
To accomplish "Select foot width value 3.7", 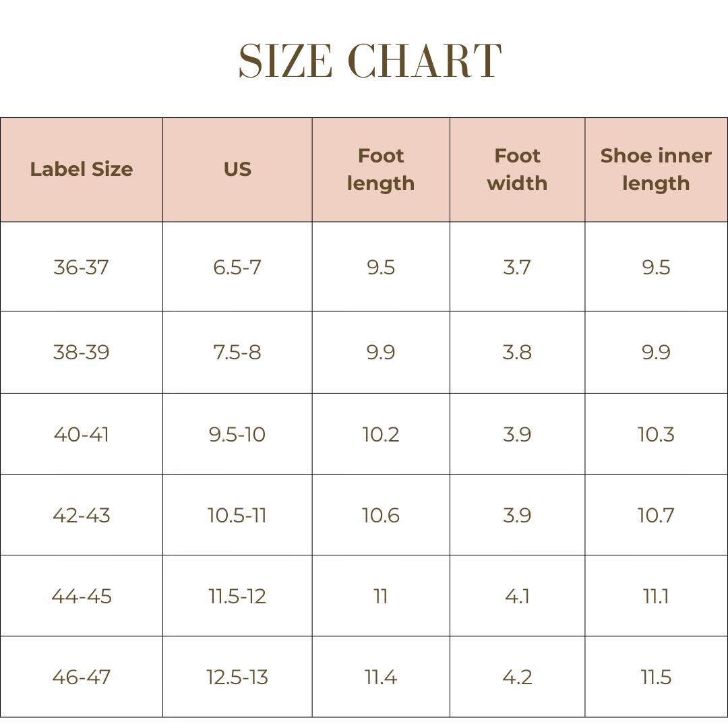I will (517, 267).
